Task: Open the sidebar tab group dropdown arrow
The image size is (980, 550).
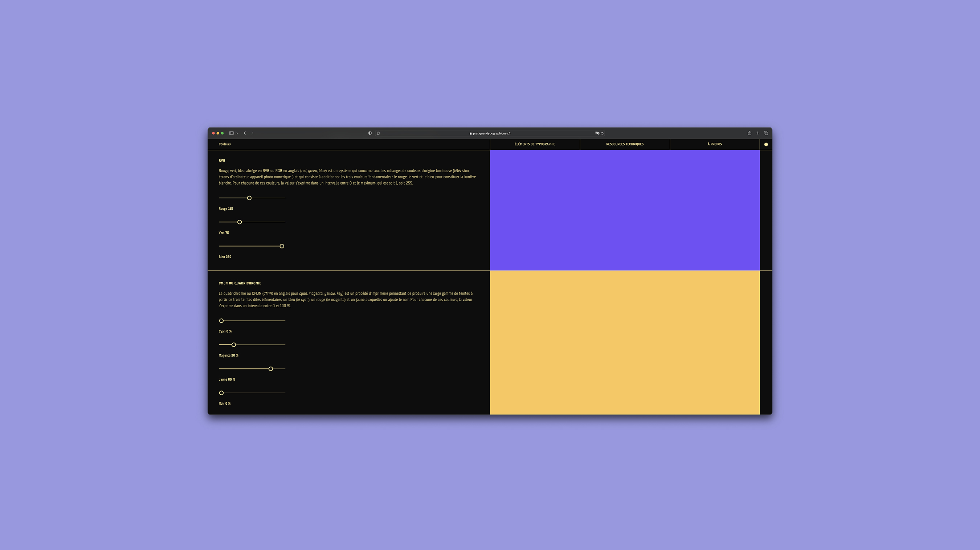Action: point(237,133)
